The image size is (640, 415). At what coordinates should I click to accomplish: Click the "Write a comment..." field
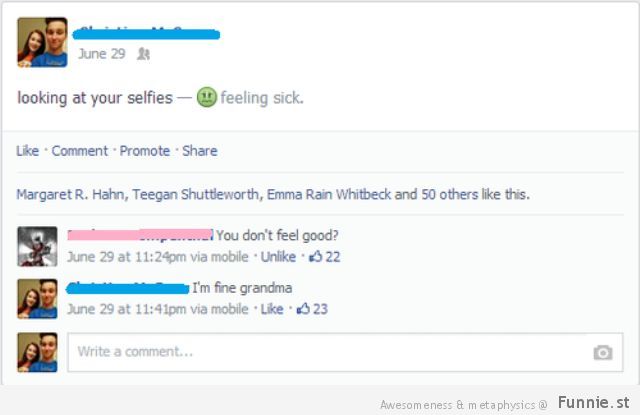point(345,353)
